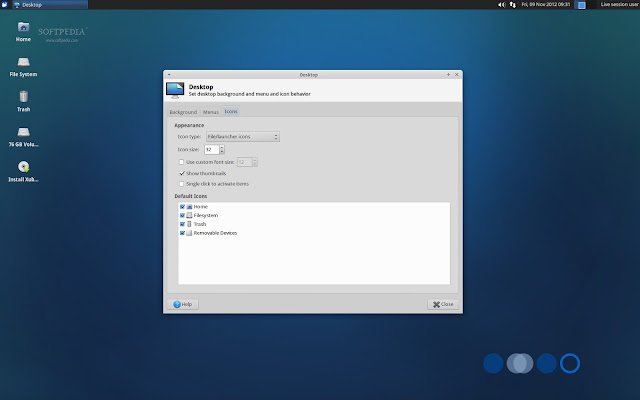Uncheck Removable Devices default icon checkbox
Viewport: 640px width, 400px height.
[x=182, y=233]
